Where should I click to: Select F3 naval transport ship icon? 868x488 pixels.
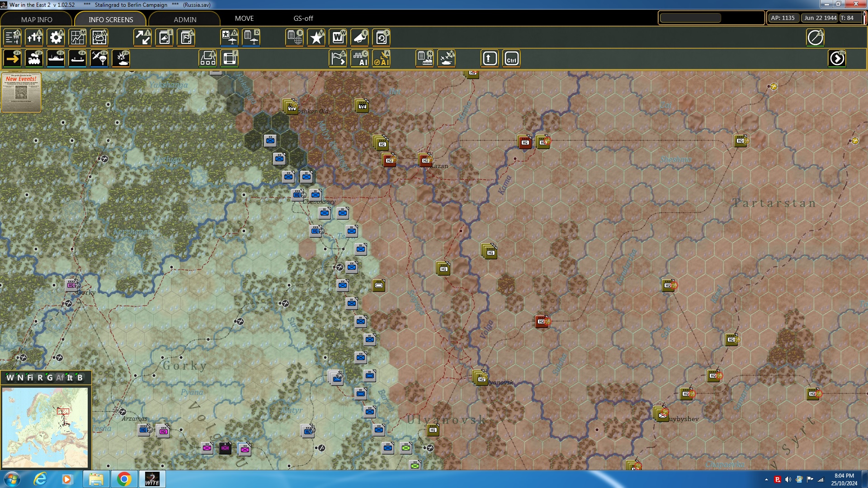click(x=56, y=58)
